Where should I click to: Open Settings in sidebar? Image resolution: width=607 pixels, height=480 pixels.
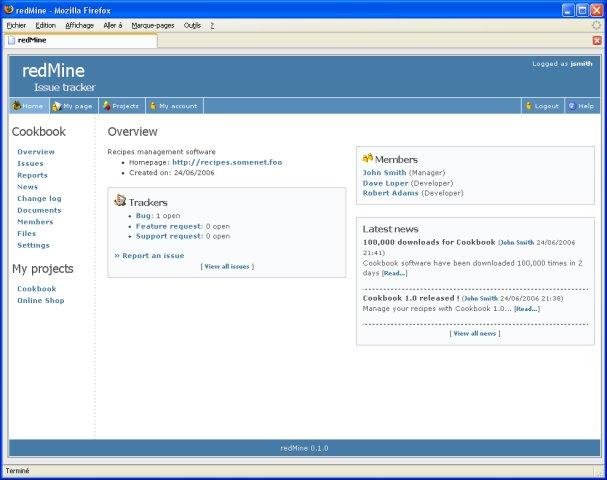[33, 245]
